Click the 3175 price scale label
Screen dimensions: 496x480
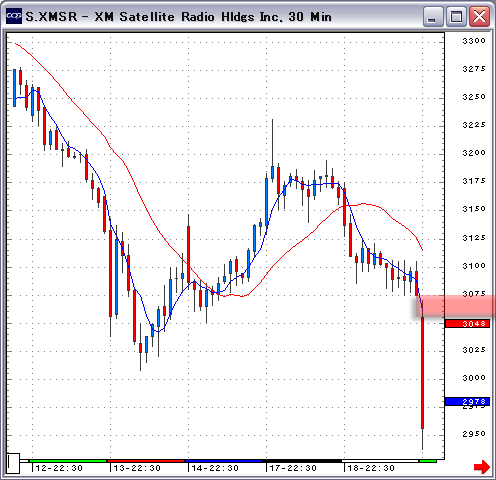(474, 181)
